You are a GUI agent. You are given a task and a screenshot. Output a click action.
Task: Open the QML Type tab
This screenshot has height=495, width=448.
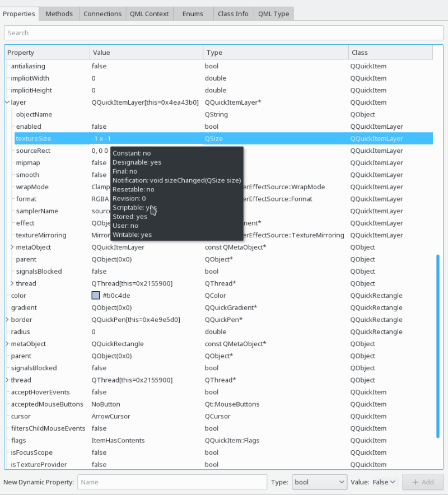point(274,14)
